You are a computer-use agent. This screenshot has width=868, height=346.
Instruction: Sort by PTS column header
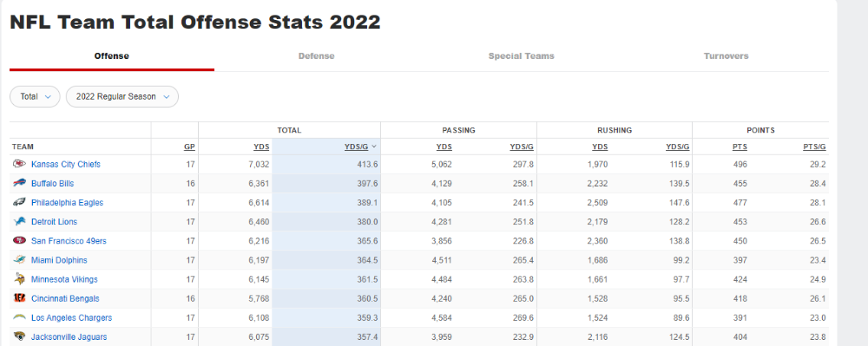click(x=740, y=147)
